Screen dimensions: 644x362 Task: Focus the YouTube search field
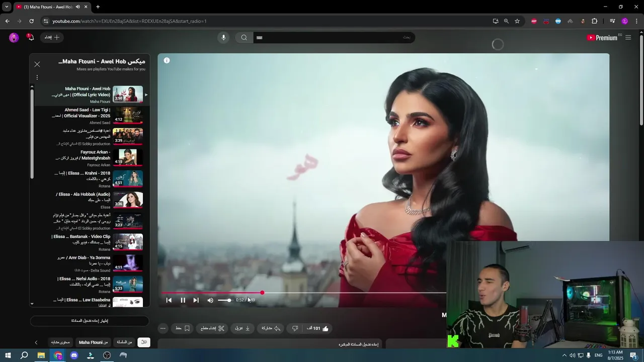coord(333,37)
